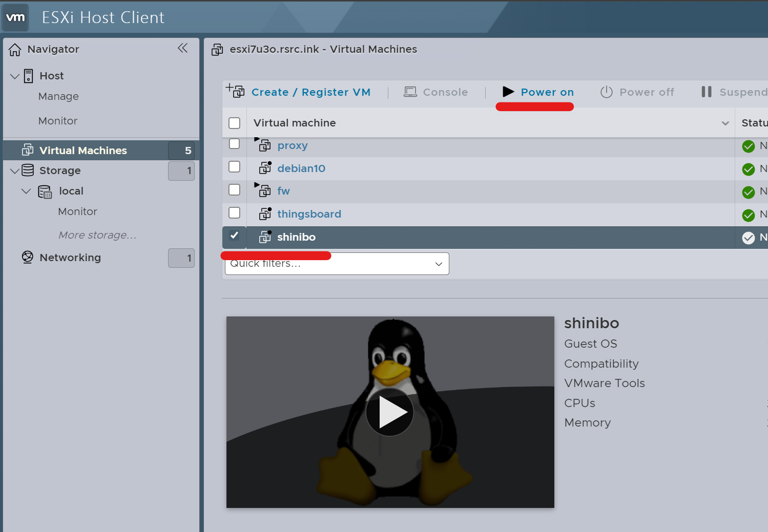Viewport: 768px width, 532px height.
Task: Click the green status check for debian10
Action: tap(749, 169)
